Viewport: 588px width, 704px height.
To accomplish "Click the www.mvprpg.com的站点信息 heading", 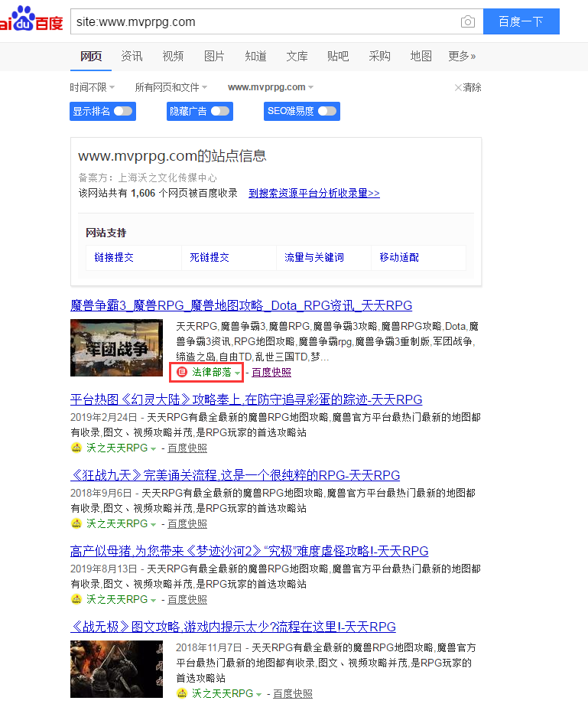I will [172, 156].
